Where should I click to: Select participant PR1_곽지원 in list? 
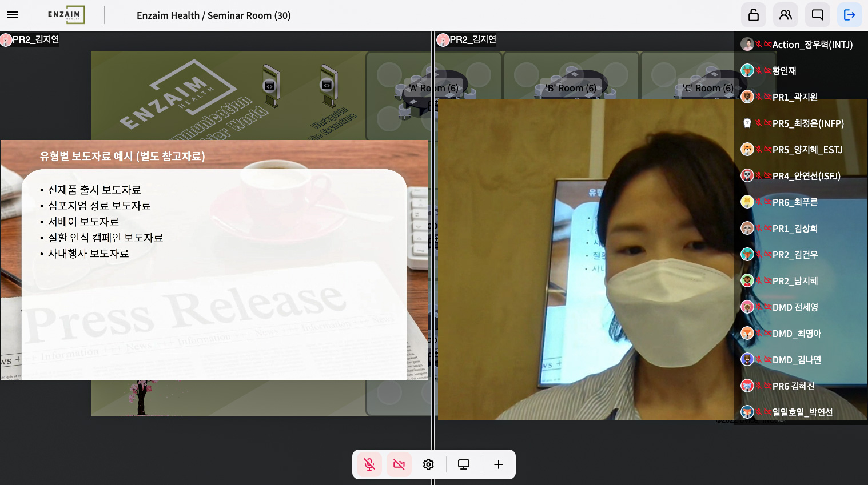point(795,97)
